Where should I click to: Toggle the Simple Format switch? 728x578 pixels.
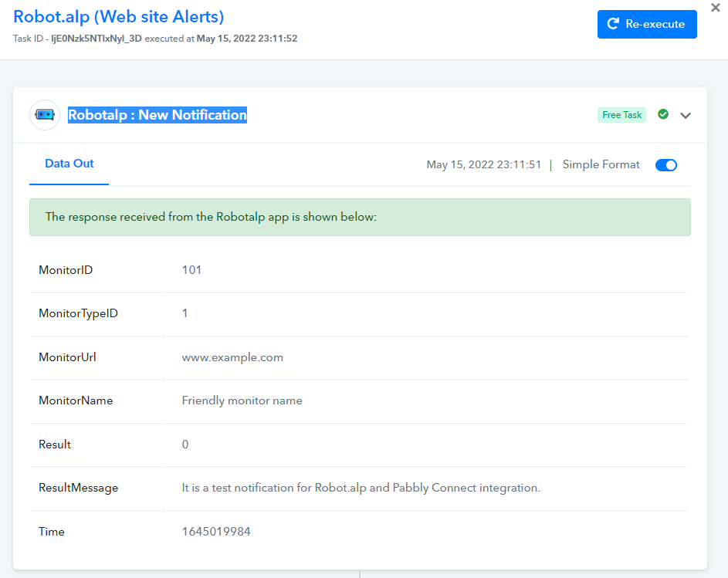point(665,165)
